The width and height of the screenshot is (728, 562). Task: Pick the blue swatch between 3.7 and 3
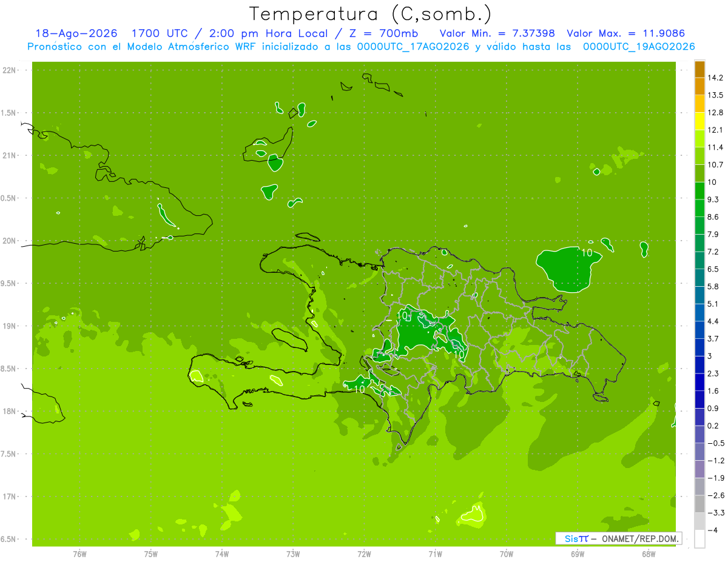tap(699, 347)
